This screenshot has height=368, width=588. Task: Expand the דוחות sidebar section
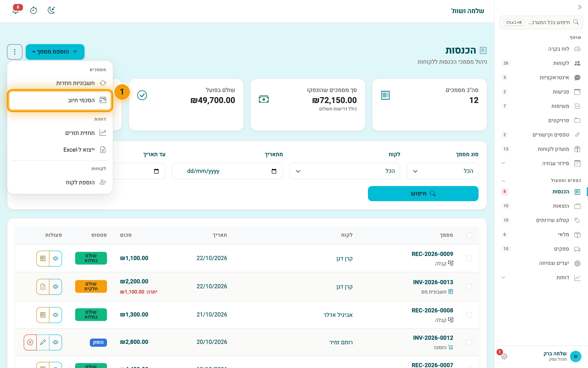click(541, 277)
